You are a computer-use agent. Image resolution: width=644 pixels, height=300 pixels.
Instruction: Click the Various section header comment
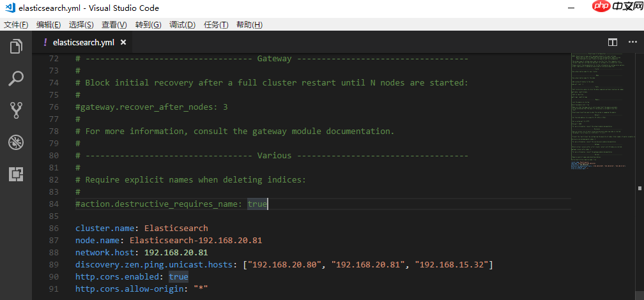click(272, 156)
